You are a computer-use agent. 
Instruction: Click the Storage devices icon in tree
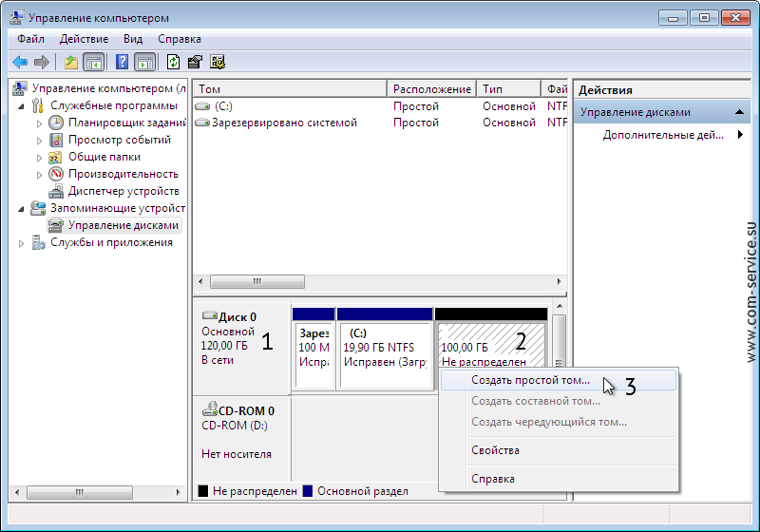click(38, 208)
